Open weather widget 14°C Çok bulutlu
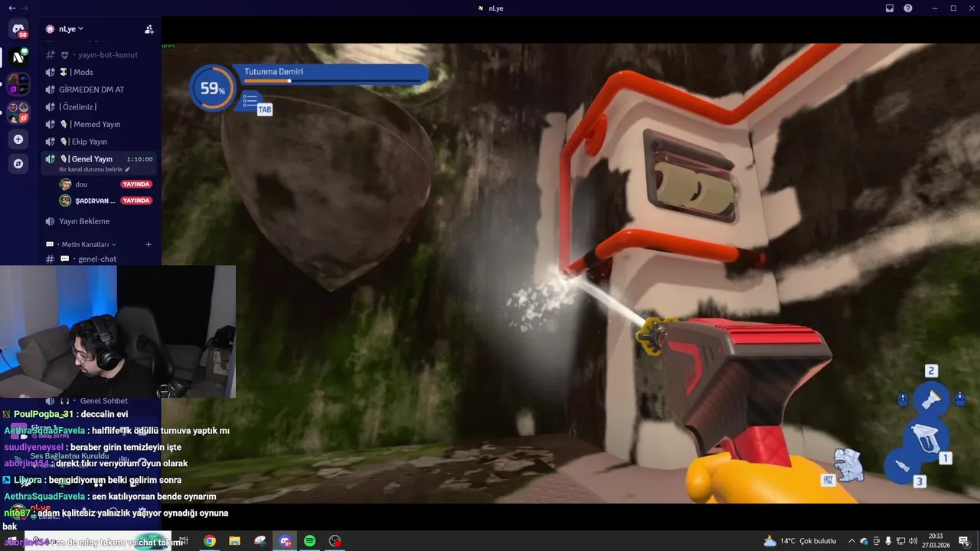Screen dimensions: 980x551 (800, 541)
